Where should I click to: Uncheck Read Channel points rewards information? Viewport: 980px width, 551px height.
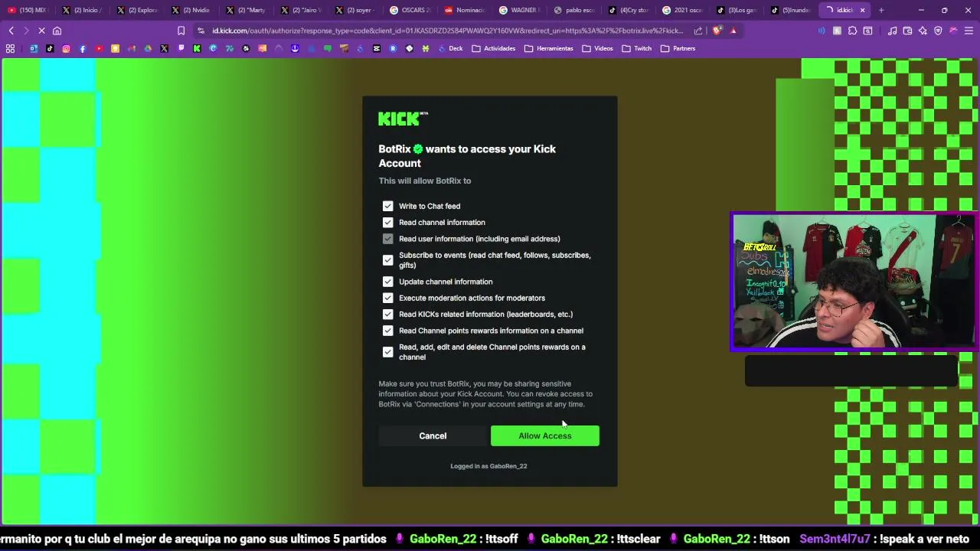point(387,331)
